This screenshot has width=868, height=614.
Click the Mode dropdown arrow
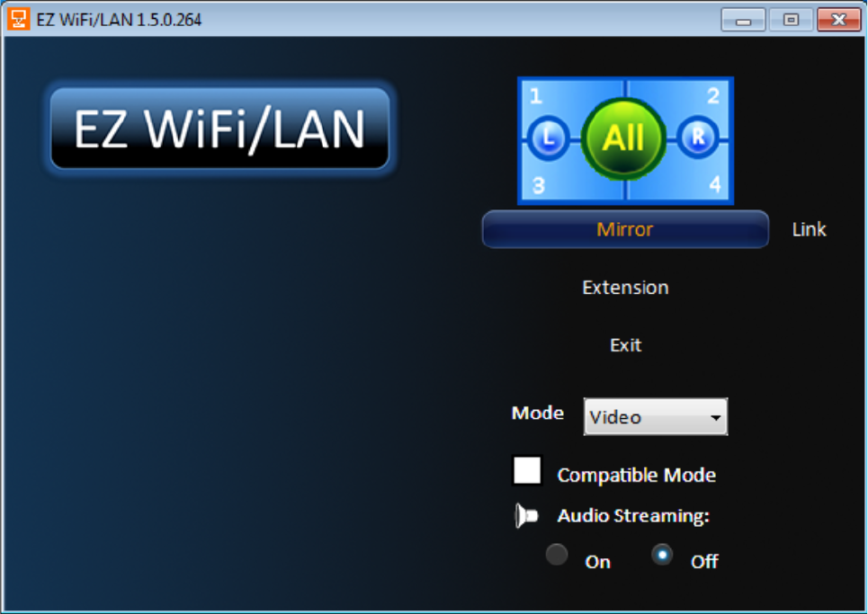pos(716,418)
